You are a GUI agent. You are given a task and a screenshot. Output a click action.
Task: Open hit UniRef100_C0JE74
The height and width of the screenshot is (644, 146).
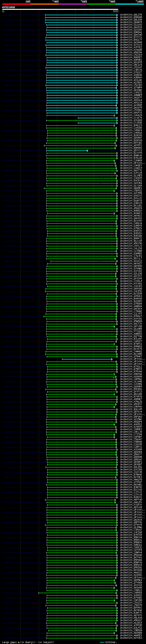pyautogui.click(x=131, y=118)
